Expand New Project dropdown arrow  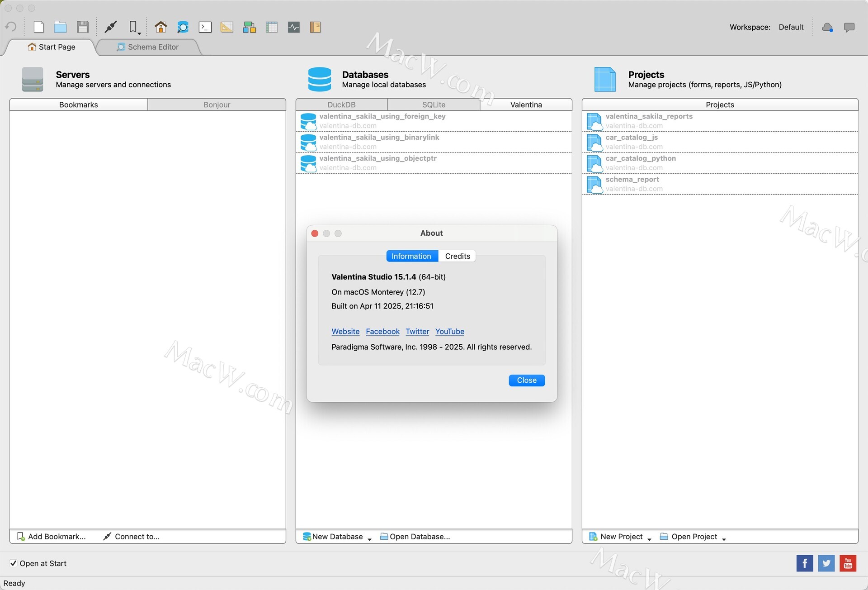649,539
